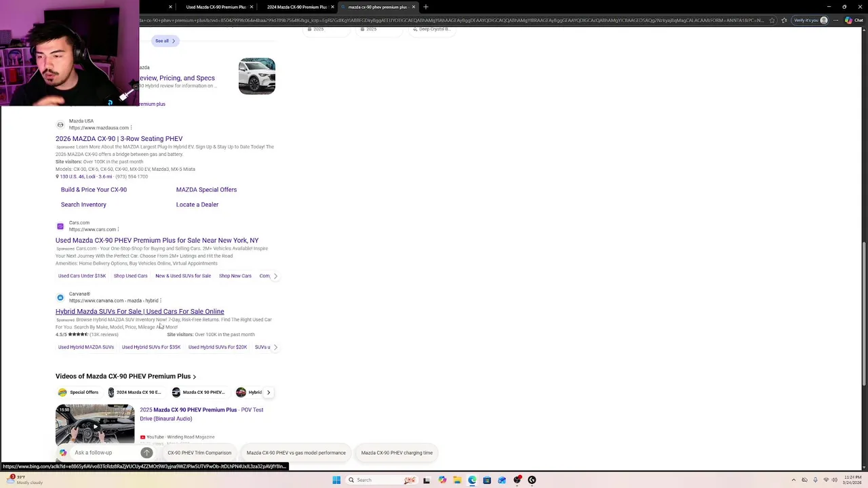Open the three-dot menu next to mazdausa.com
The image size is (868, 488).
(131, 127)
